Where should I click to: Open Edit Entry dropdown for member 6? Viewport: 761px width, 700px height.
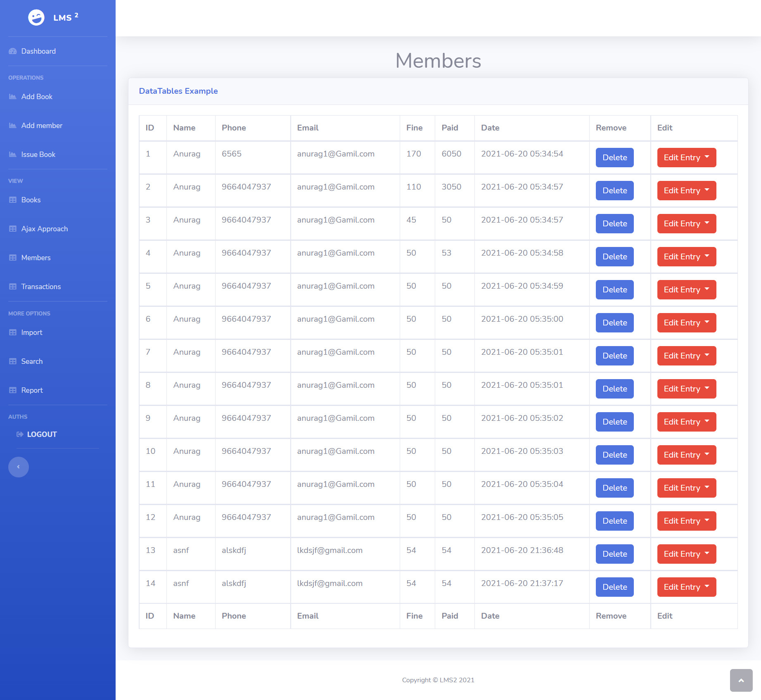point(687,323)
